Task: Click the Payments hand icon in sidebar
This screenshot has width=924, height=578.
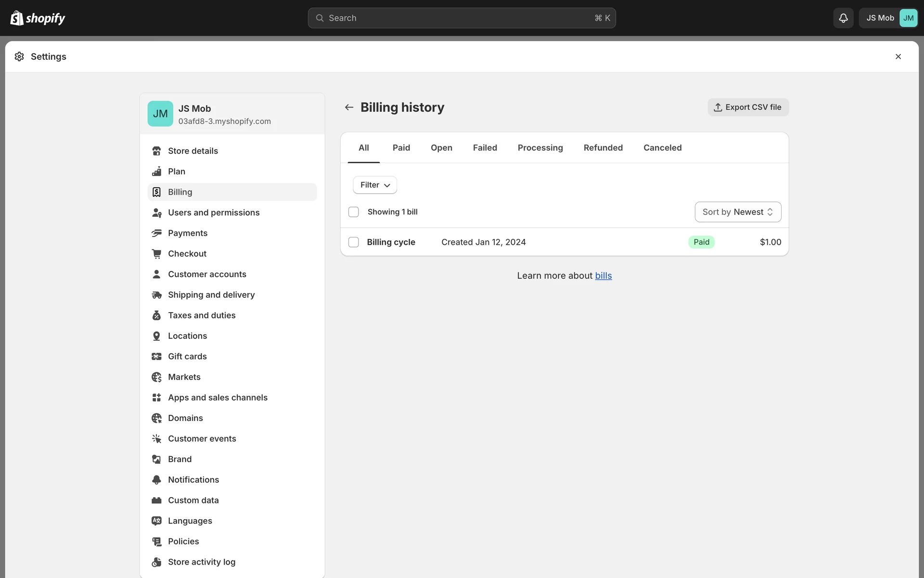Action: tap(156, 233)
